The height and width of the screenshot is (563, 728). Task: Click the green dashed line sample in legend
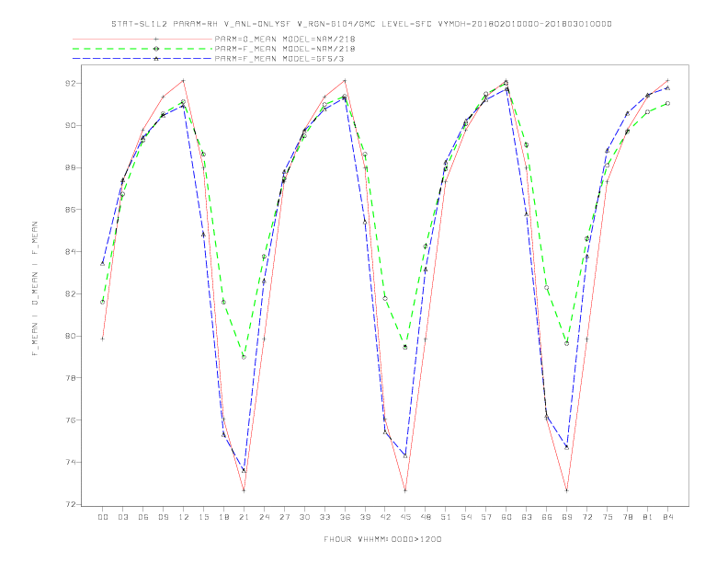click(x=142, y=49)
